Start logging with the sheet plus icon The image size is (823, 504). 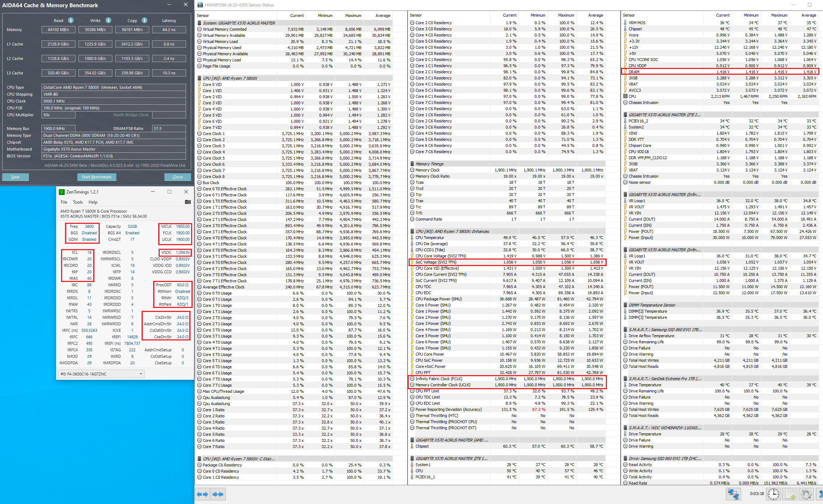[790, 494]
